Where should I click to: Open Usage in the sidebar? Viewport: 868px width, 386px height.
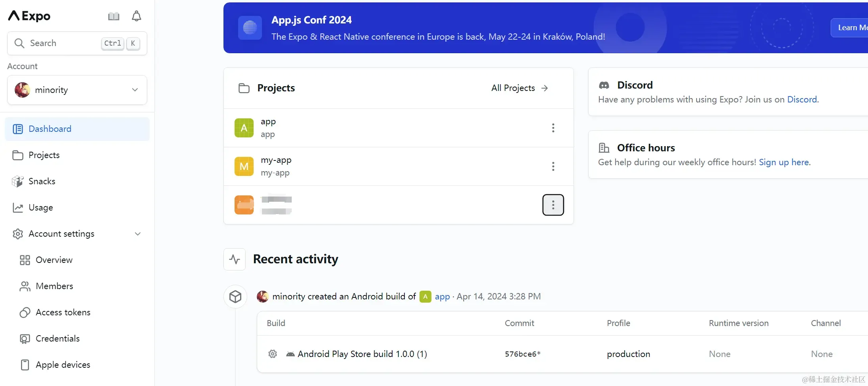(x=77, y=208)
